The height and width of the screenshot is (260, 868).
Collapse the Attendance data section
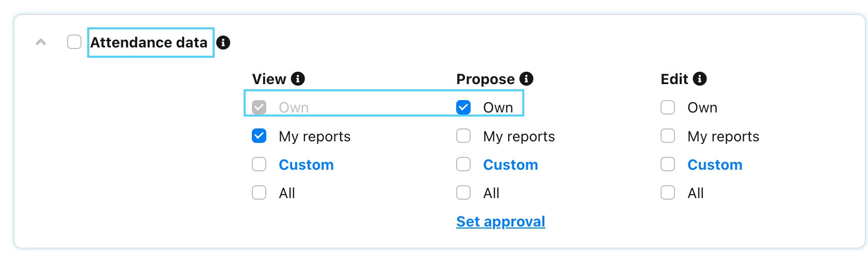[41, 42]
